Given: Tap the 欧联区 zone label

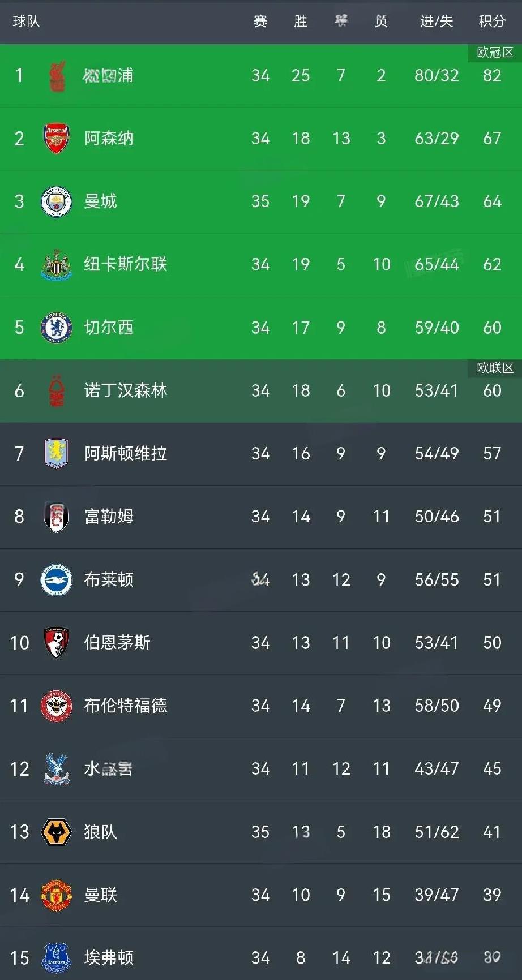Looking at the screenshot, I should tap(495, 368).
